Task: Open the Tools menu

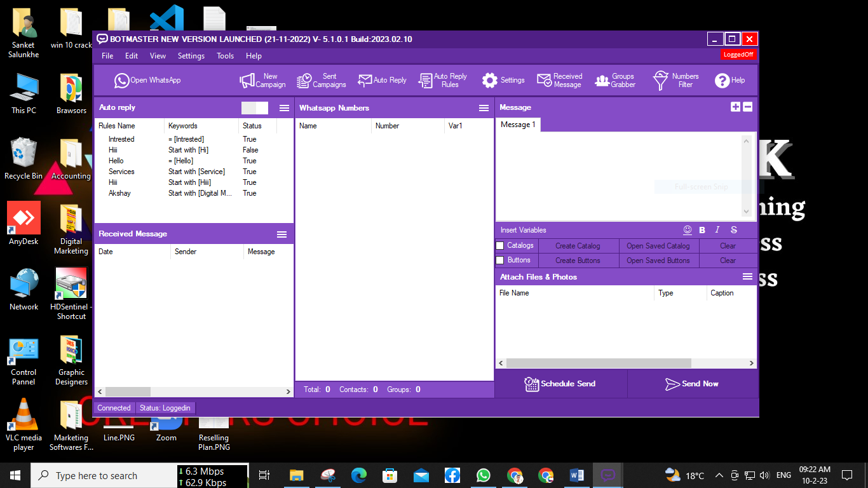Action: [226, 56]
